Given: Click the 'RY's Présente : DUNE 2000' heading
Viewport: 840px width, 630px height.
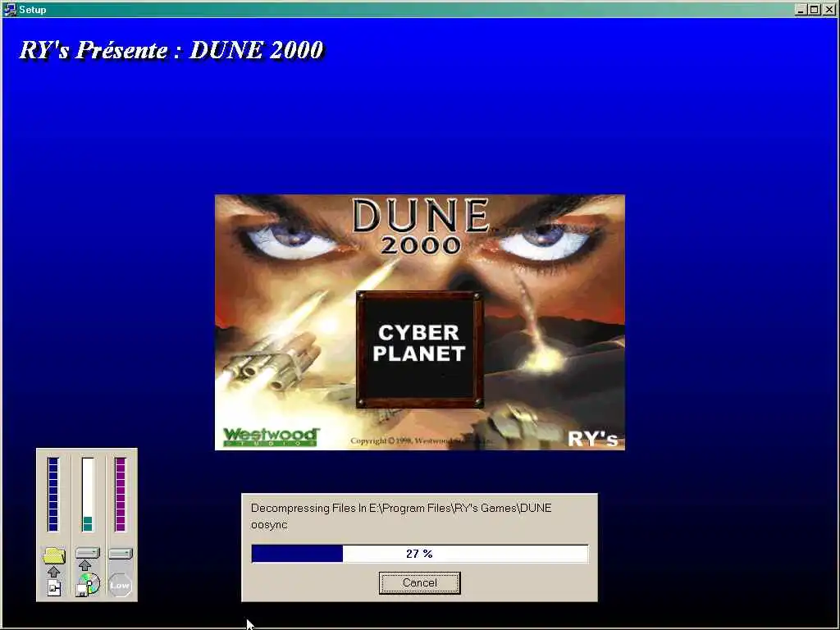Looking at the screenshot, I should point(171,50).
